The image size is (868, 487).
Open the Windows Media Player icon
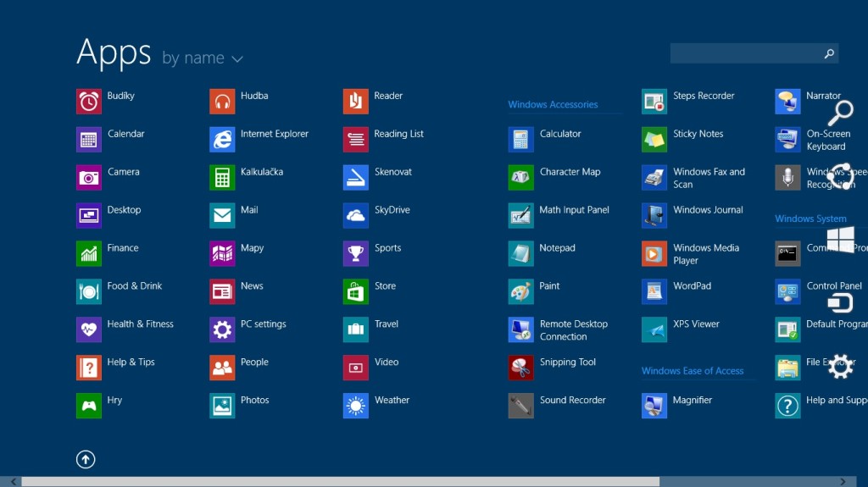point(654,253)
